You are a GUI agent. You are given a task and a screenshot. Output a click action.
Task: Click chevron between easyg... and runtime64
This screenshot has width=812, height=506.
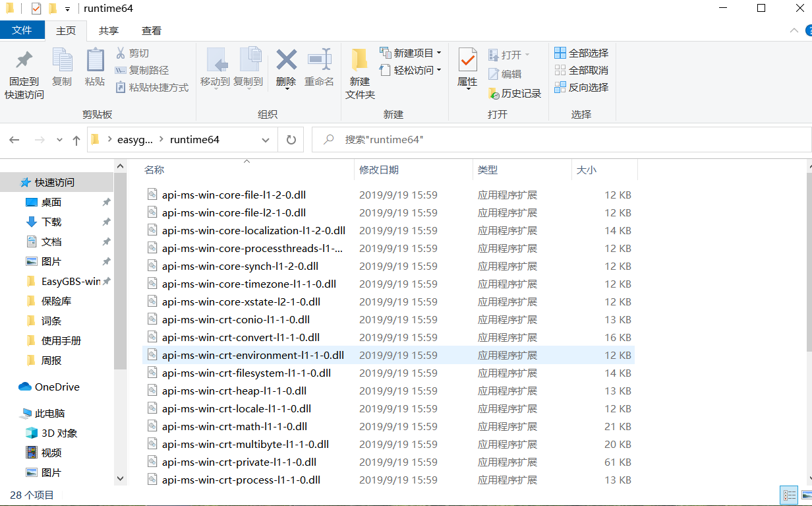(161, 140)
